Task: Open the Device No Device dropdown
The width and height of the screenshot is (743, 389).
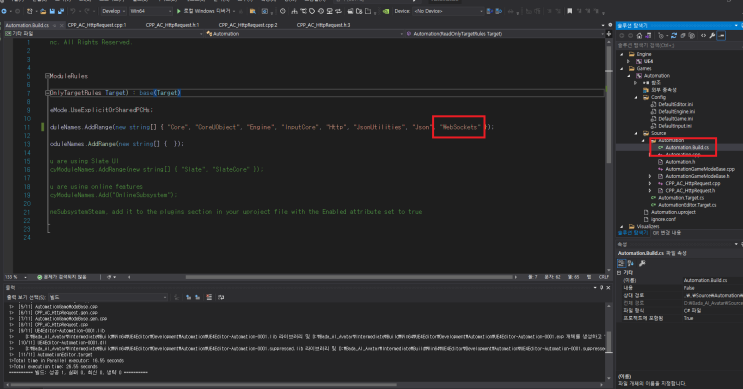Action: pyautogui.click(x=448, y=11)
